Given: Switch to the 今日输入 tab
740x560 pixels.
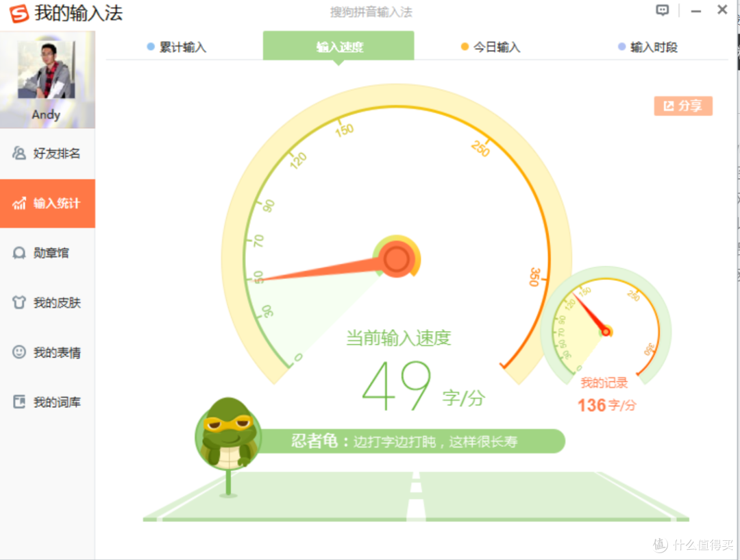Looking at the screenshot, I should tap(491, 47).
